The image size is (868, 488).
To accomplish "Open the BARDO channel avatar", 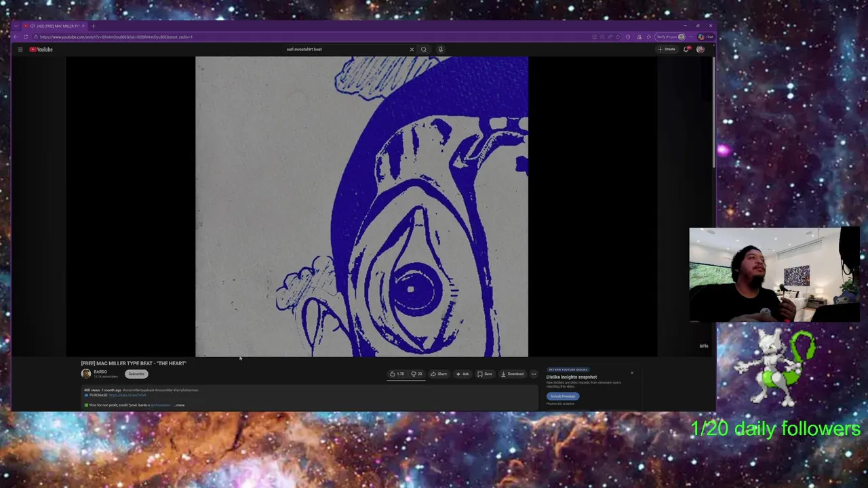I will pos(86,373).
